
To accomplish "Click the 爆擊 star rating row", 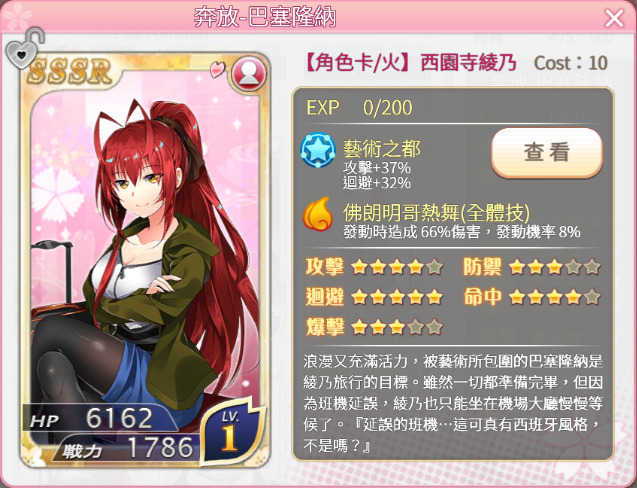I will pyautogui.click(x=374, y=327).
